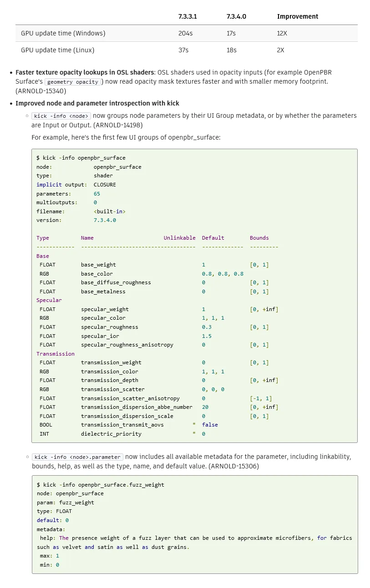Click the 204s table value

185,33
